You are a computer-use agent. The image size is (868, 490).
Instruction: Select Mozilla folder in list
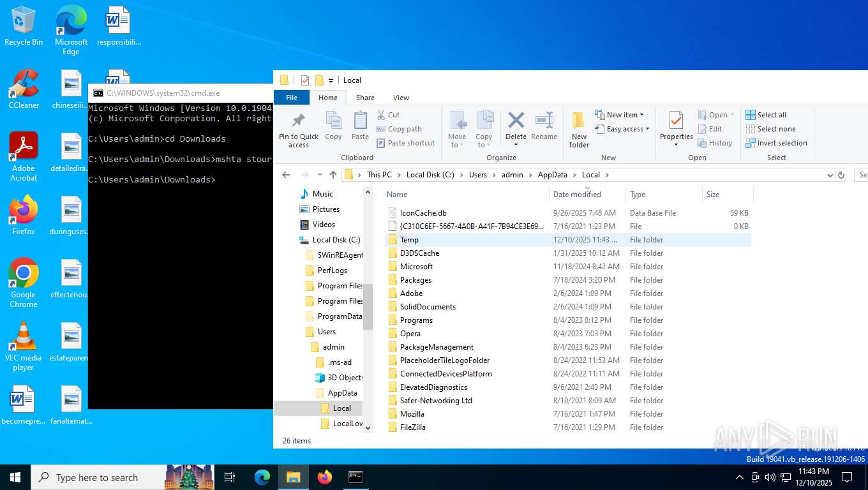(568, 414)
